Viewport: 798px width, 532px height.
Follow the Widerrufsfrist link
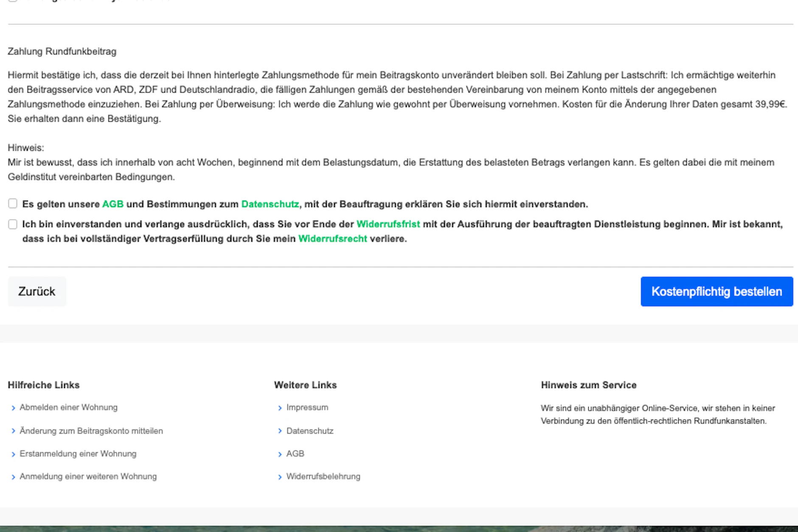[x=388, y=224]
